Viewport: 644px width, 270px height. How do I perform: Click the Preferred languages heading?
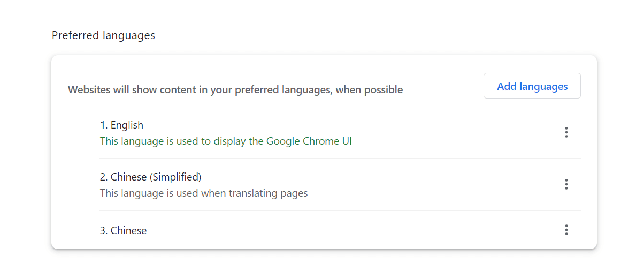pos(103,35)
